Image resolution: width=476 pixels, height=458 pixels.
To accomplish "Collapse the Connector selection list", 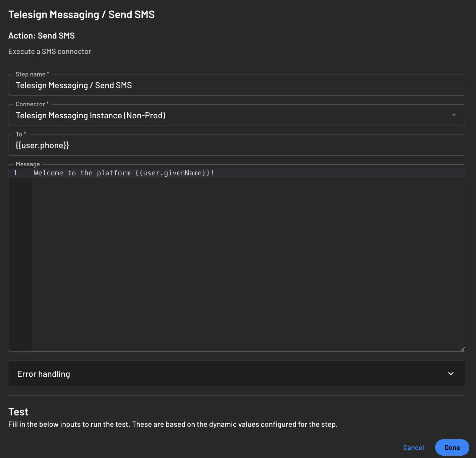I will (454, 115).
